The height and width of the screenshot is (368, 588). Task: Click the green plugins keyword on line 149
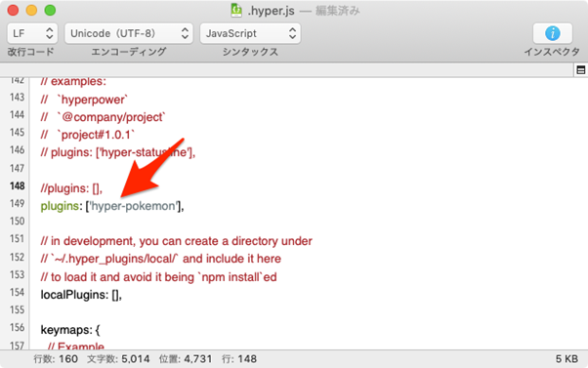click(x=60, y=206)
